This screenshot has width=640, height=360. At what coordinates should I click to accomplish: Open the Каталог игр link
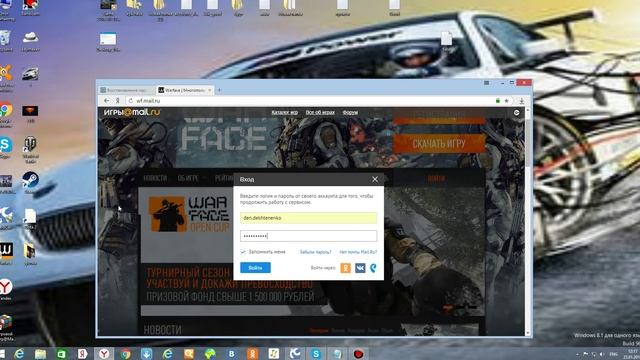pos(284,112)
